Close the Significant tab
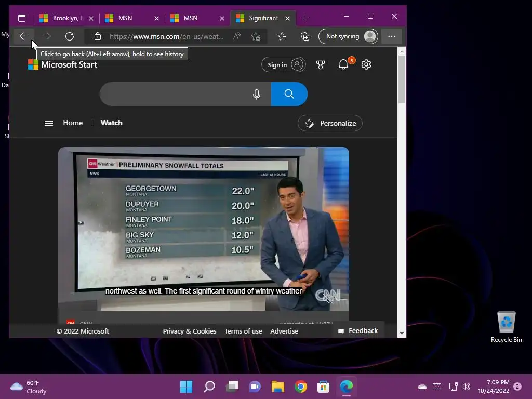The image size is (532, 399). point(287,18)
